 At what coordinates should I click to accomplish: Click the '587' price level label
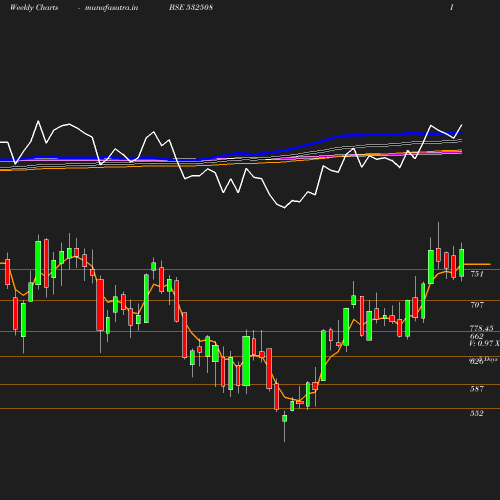pos(477,389)
